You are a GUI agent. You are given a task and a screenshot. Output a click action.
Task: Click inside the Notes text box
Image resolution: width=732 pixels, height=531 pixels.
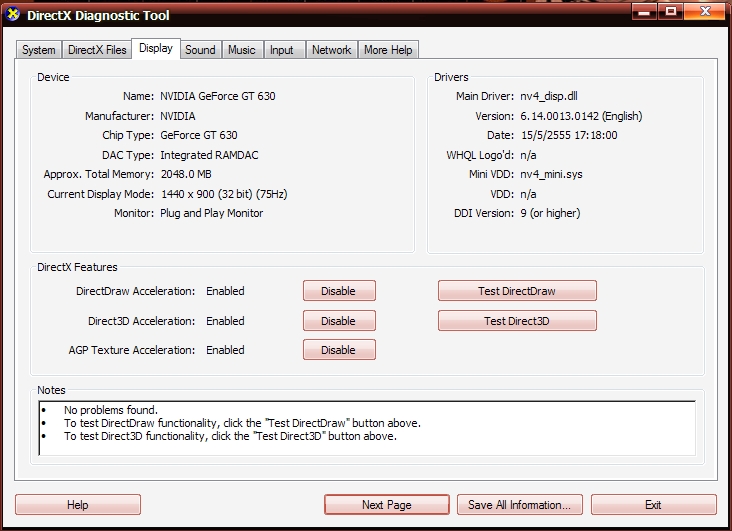[367, 428]
